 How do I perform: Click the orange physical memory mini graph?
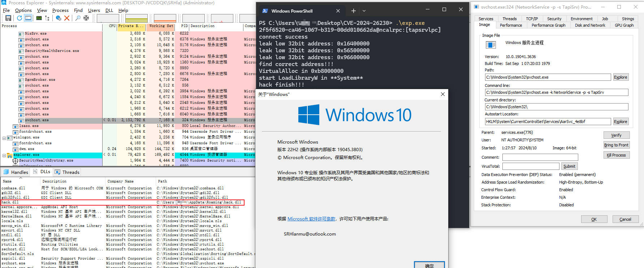point(165,18)
